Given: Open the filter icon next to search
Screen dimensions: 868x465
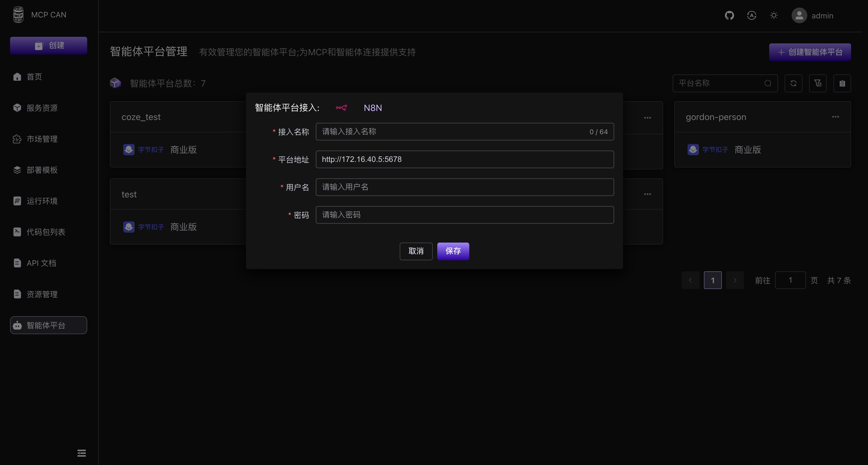Looking at the screenshot, I should [x=818, y=83].
